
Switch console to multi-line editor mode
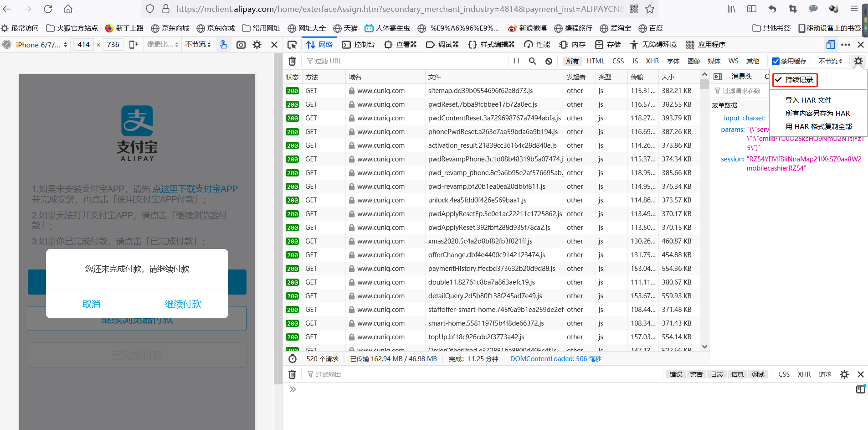pyautogui.click(x=861, y=389)
